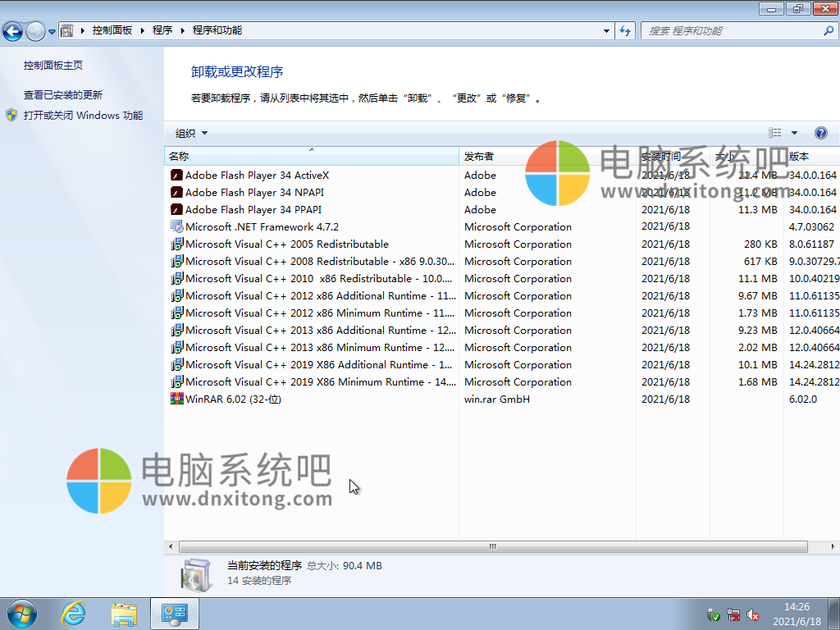Viewport: 840px width, 630px height.
Task: Click the 程序 breadcrumb segment
Action: [x=162, y=30]
